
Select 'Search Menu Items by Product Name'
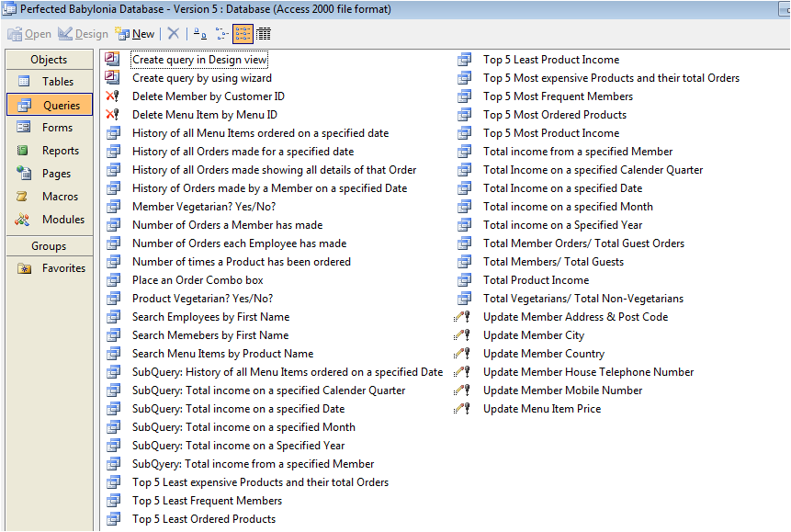coord(222,354)
